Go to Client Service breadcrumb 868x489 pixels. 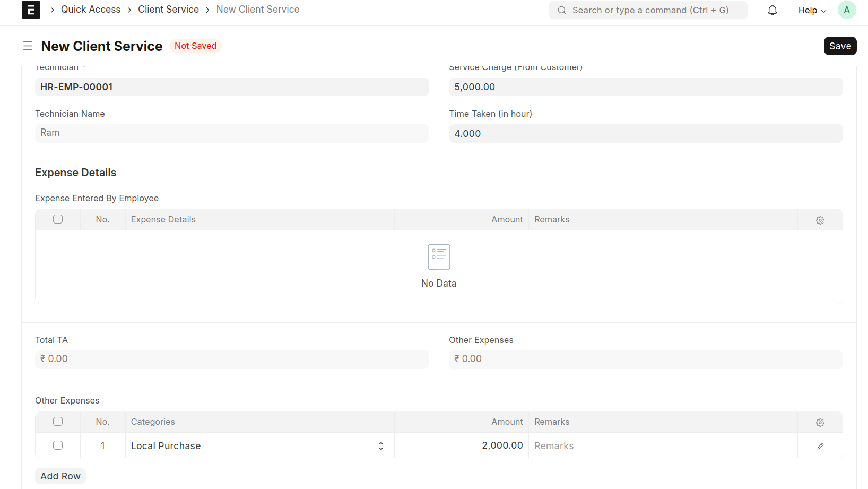[x=168, y=10]
